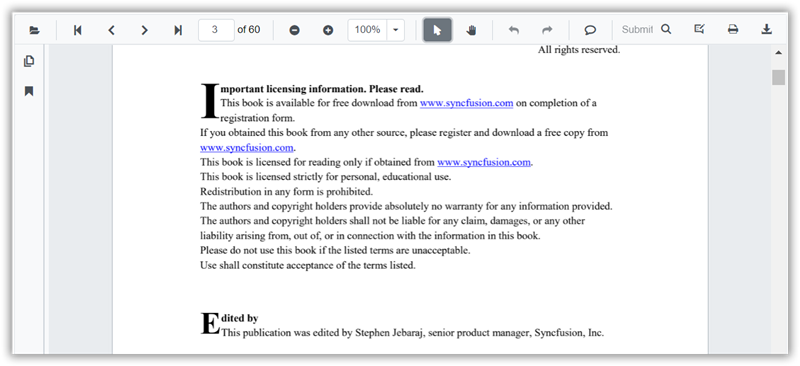Screen dimensions: 800x366
Task: Click the 'of 60' page count label
Action: pos(248,30)
